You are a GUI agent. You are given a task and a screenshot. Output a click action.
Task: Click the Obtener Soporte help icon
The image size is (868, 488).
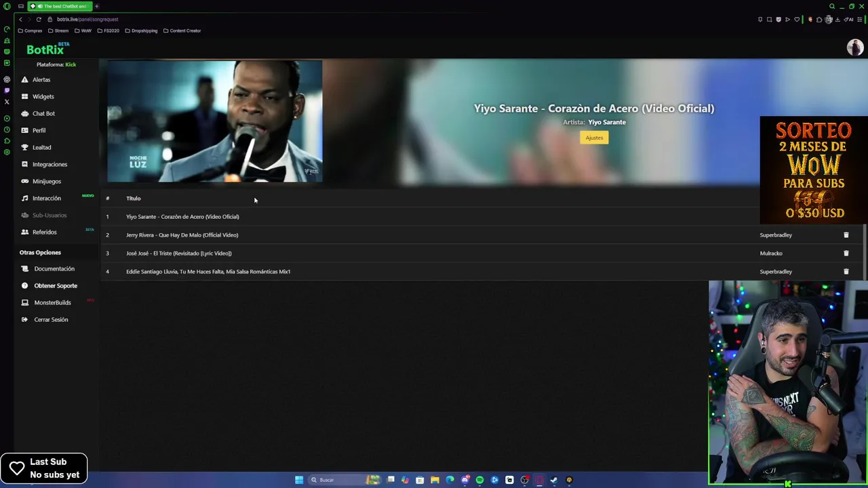(x=25, y=285)
